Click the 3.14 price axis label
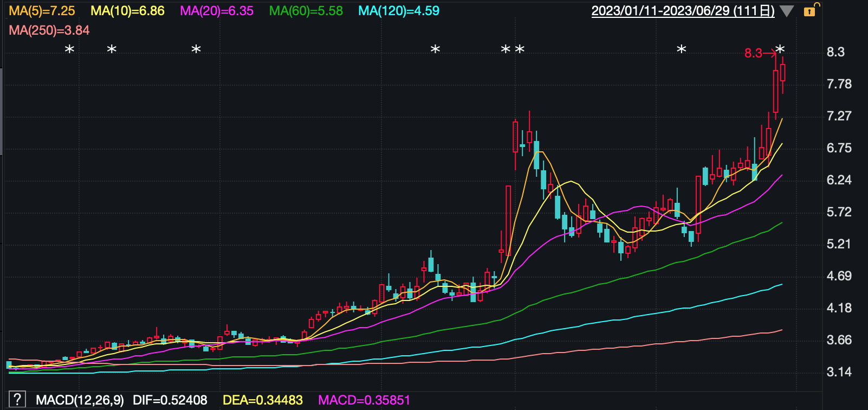Screen dimensions: 868x410 (839, 372)
